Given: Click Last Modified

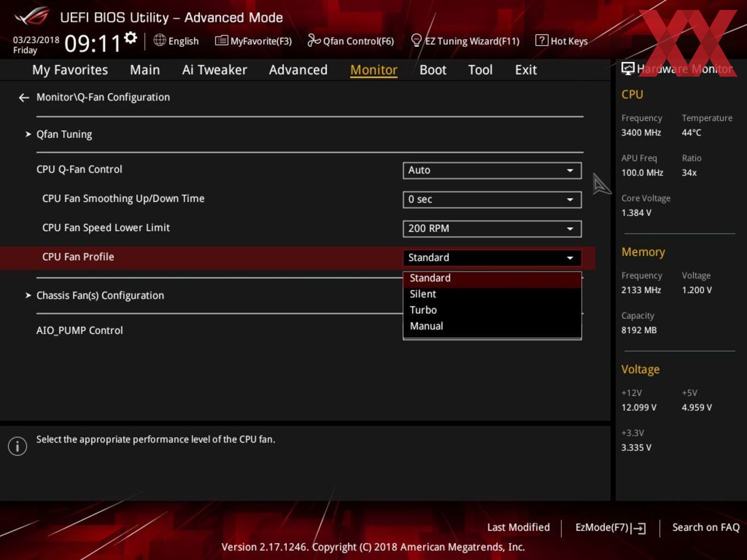Looking at the screenshot, I should click(518, 527).
